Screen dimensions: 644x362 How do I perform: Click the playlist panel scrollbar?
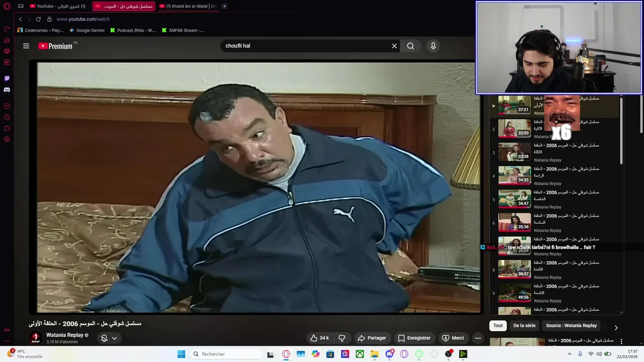621,131
